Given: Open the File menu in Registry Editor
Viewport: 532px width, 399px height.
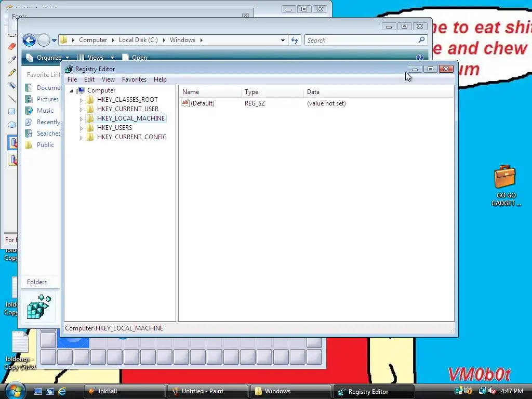Looking at the screenshot, I should click(x=72, y=79).
